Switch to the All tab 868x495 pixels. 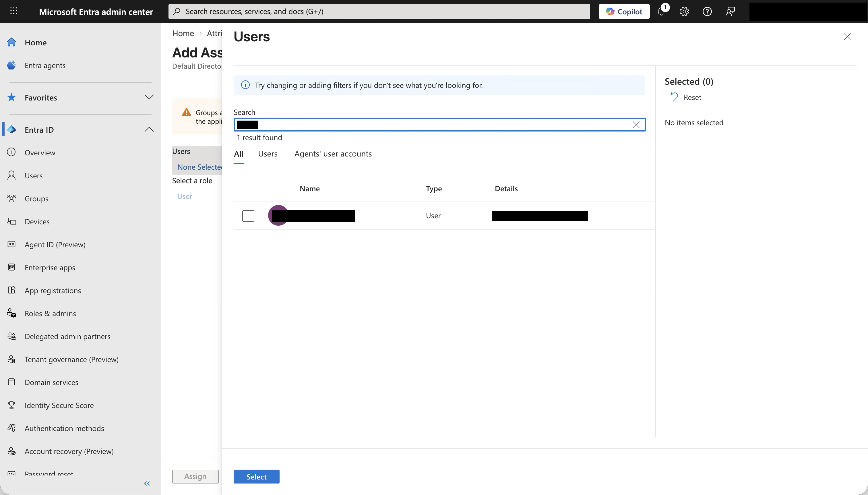[x=239, y=154]
